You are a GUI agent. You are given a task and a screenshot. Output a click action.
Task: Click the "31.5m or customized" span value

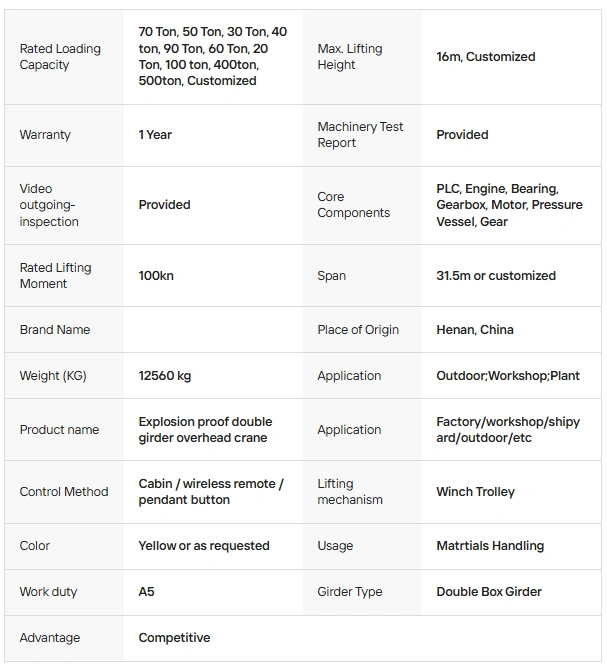click(x=496, y=276)
